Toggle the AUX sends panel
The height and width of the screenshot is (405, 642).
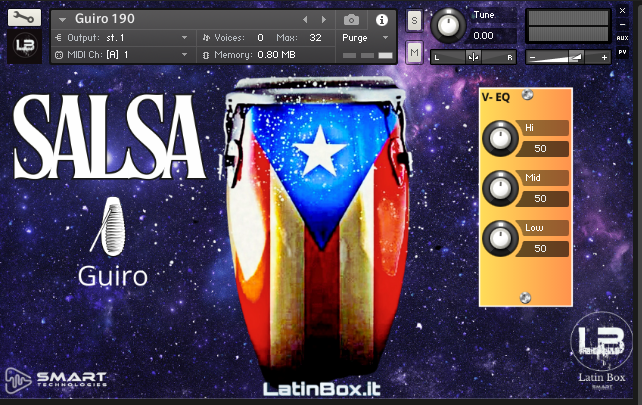click(x=622, y=38)
